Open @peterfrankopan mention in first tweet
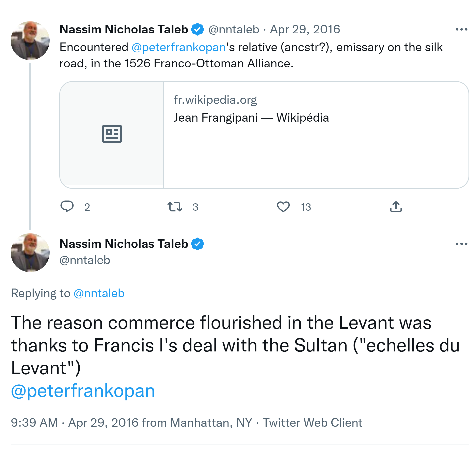 pos(179,47)
